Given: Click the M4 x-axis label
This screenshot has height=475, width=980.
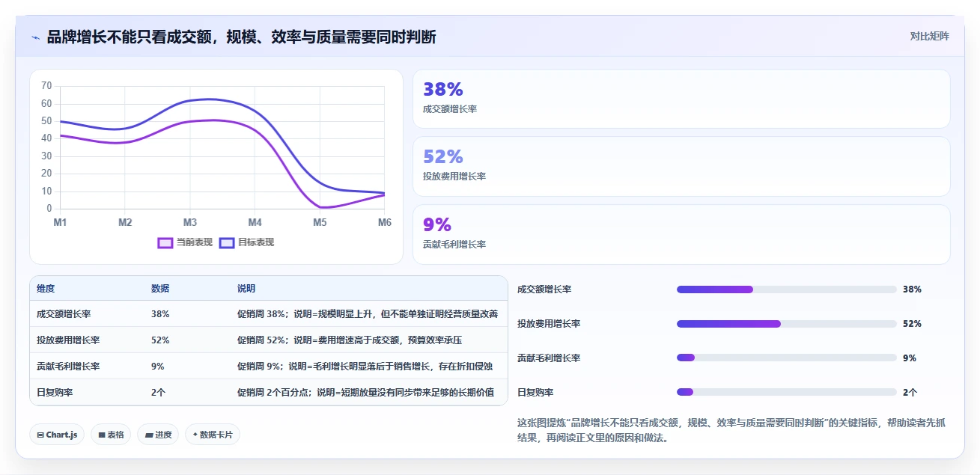Looking at the screenshot, I should point(255,222).
